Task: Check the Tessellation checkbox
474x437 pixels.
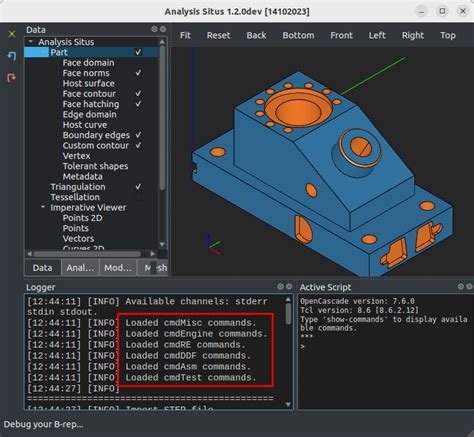Action: (138, 197)
